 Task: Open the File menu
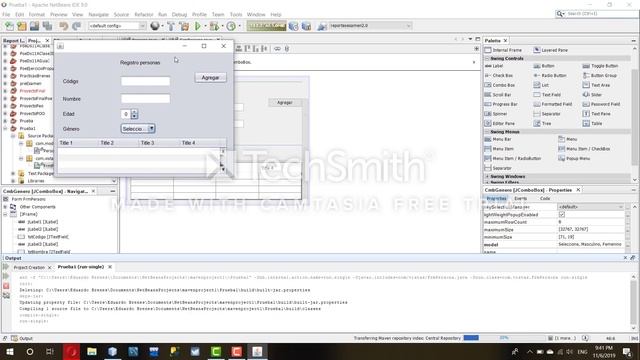6,14
